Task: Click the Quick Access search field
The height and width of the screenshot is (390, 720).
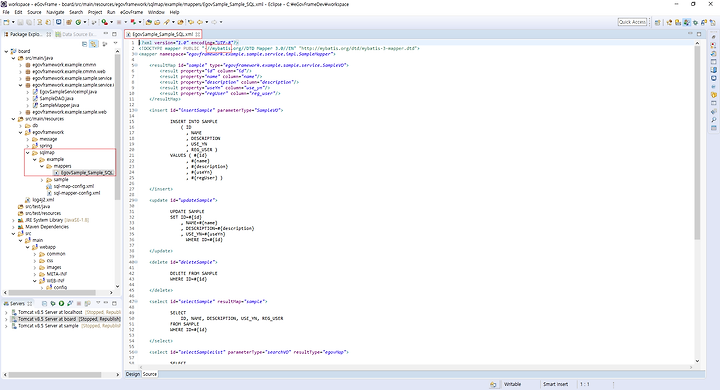Action: 632,22
